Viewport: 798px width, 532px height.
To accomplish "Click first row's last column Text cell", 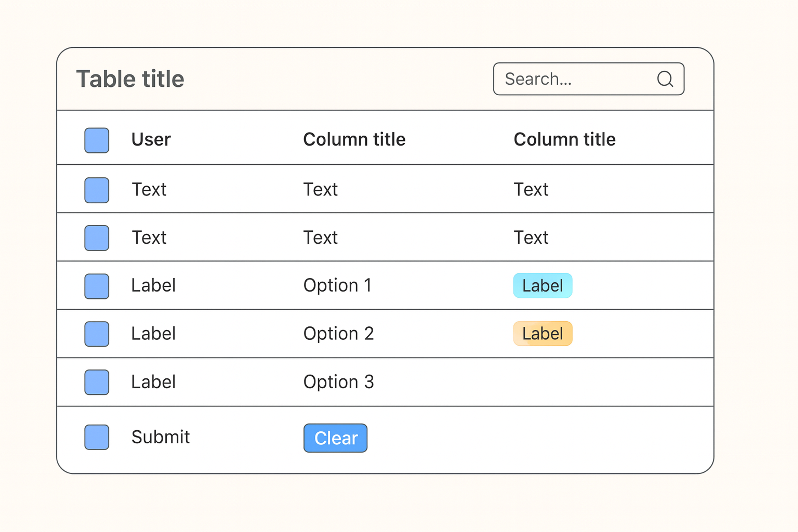I will (x=531, y=189).
